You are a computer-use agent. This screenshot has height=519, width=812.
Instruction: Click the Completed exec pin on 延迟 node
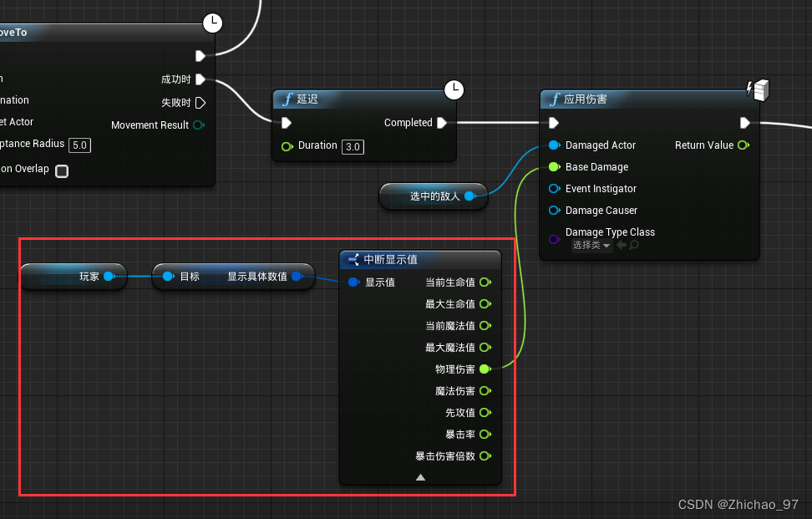442,122
